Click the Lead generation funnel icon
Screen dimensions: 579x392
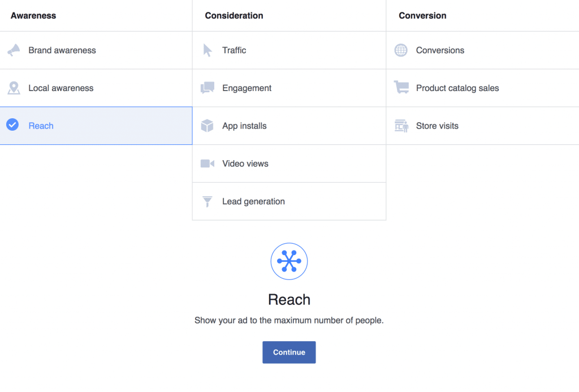click(x=207, y=201)
